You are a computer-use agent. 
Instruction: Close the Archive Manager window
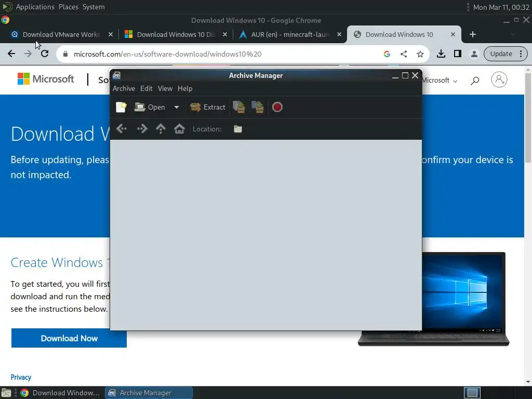pyautogui.click(x=415, y=75)
